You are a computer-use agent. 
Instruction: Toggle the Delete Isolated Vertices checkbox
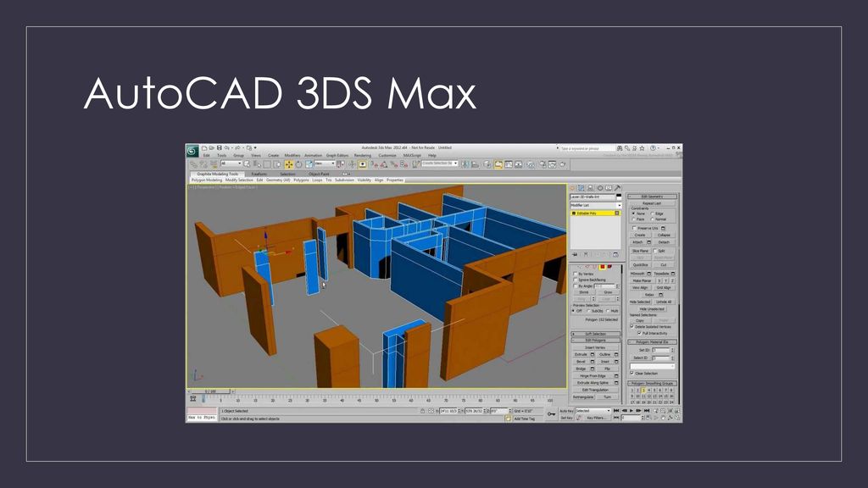point(632,326)
